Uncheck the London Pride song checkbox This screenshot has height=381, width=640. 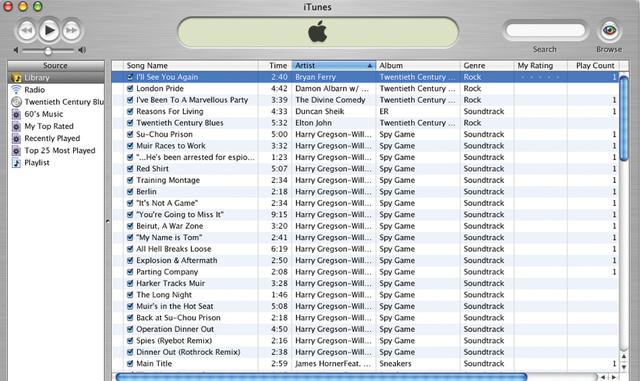(x=130, y=88)
